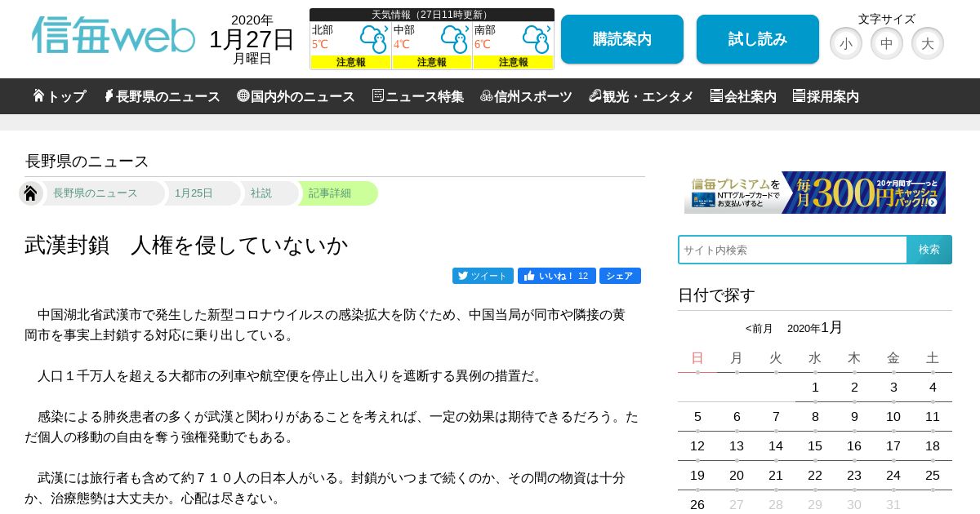Screen dimensions: 980x514
Task: Select calendar date 11
Action: click(933, 417)
